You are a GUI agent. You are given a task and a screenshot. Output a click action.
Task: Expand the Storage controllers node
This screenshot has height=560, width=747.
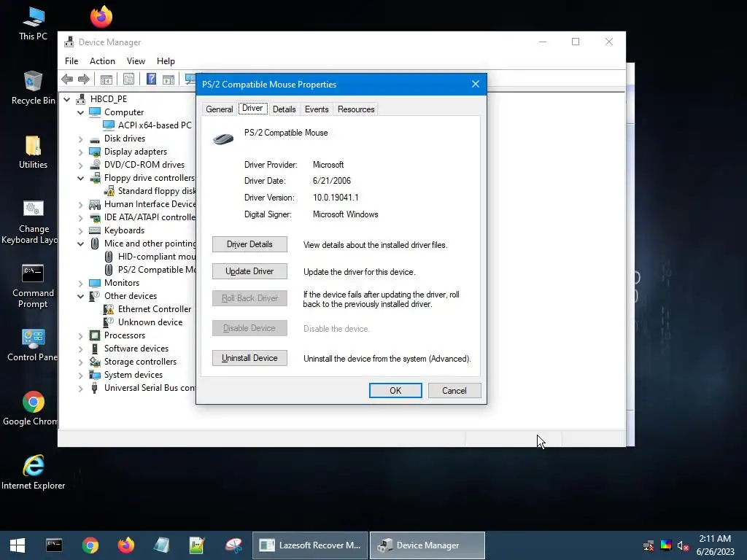80,362
